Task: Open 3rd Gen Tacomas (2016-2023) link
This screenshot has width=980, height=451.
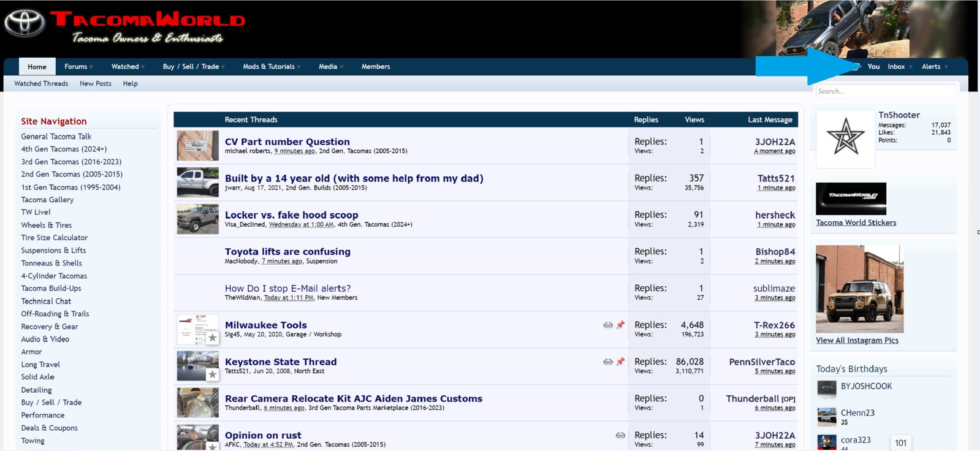Action: point(71,162)
